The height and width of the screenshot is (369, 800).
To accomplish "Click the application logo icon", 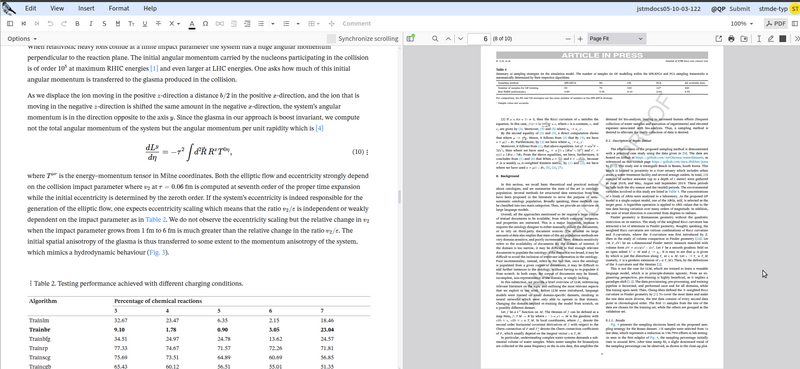I will 9,9.
